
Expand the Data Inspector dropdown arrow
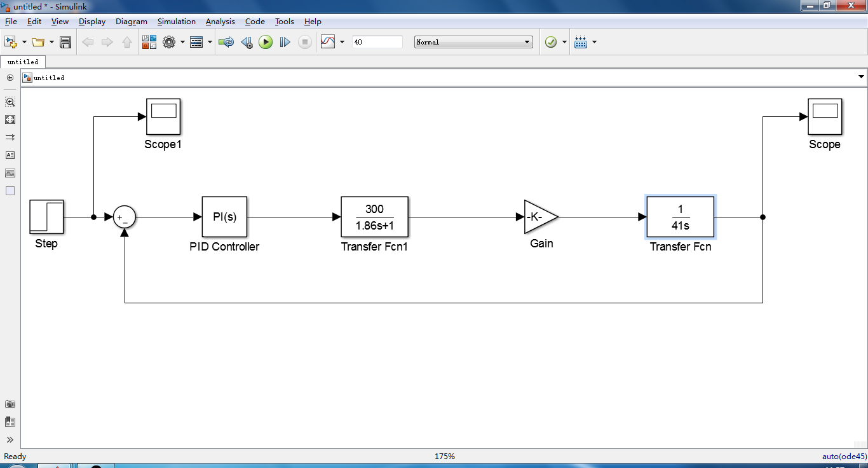click(342, 43)
